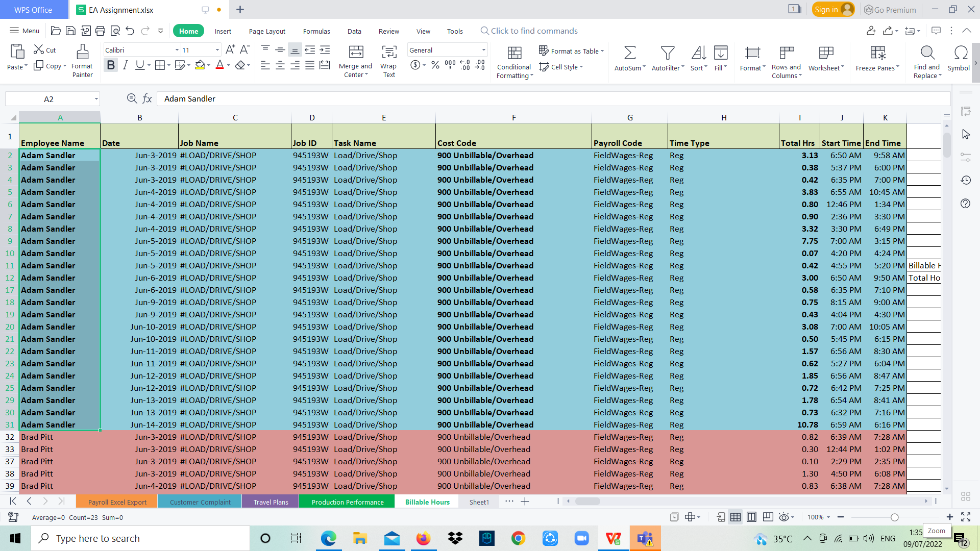Image resolution: width=980 pixels, height=551 pixels.
Task: Open the Name Box dropdown arrow
Action: (96, 99)
